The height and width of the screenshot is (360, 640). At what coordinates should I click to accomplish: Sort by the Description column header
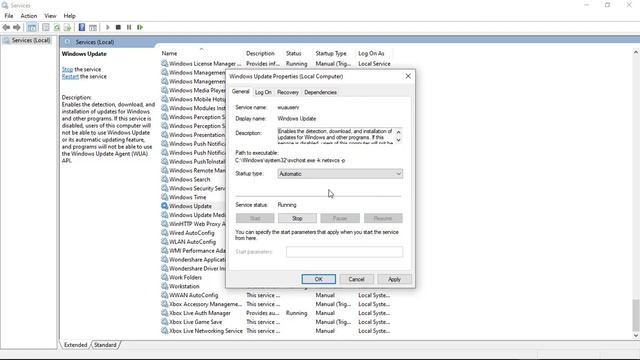(x=264, y=53)
